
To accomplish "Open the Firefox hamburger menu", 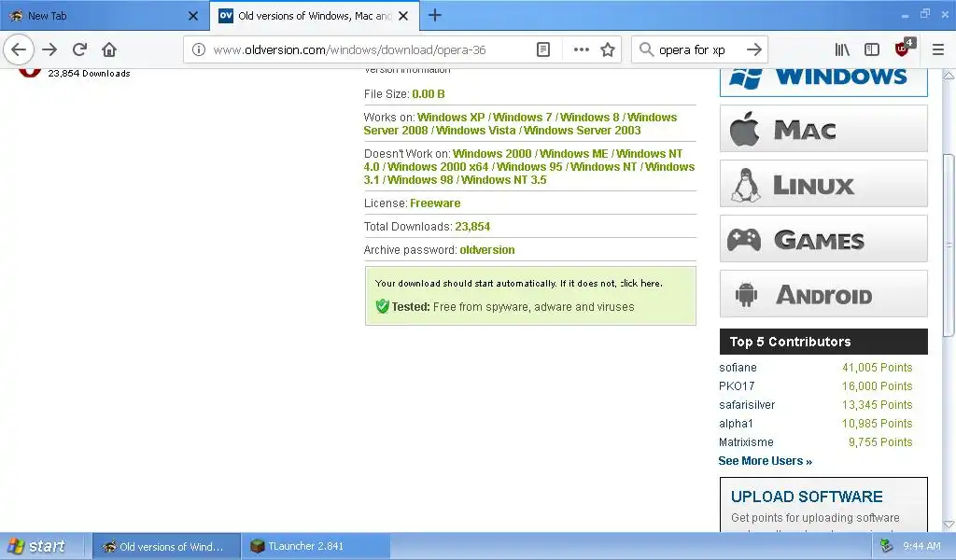I will tap(938, 49).
